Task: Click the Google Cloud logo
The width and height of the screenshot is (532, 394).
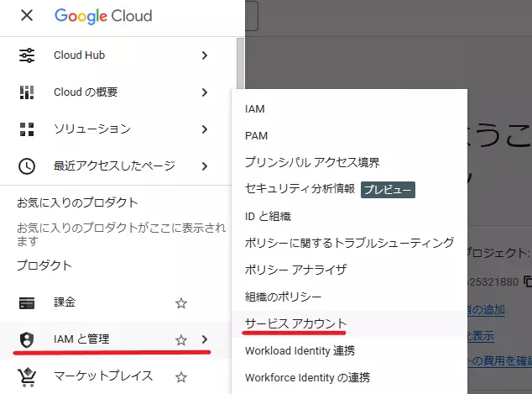Action: point(103,16)
